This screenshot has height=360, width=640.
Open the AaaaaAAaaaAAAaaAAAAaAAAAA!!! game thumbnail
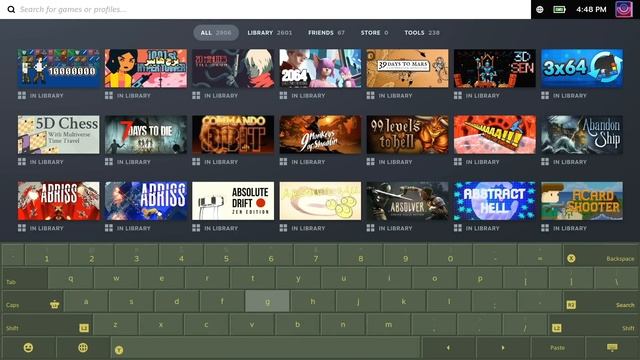pos(495,135)
